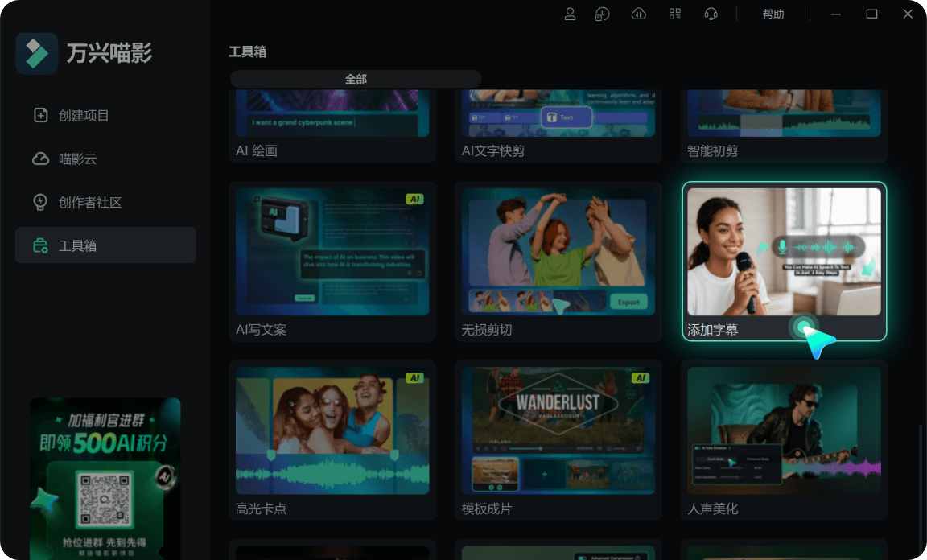Image resolution: width=927 pixels, height=560 pixels.
Task: Click the AI badge on 高光卡点 card
Action: pos(414,377)
